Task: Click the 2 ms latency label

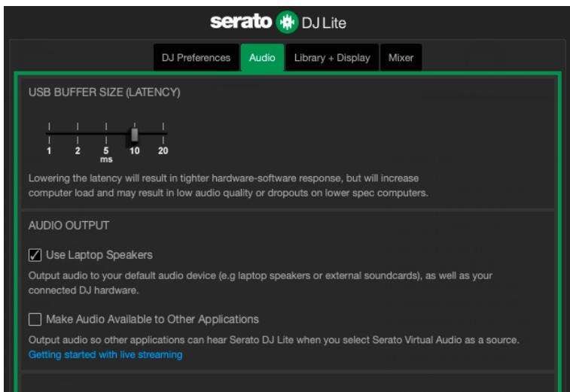Action: coord(78,150)
